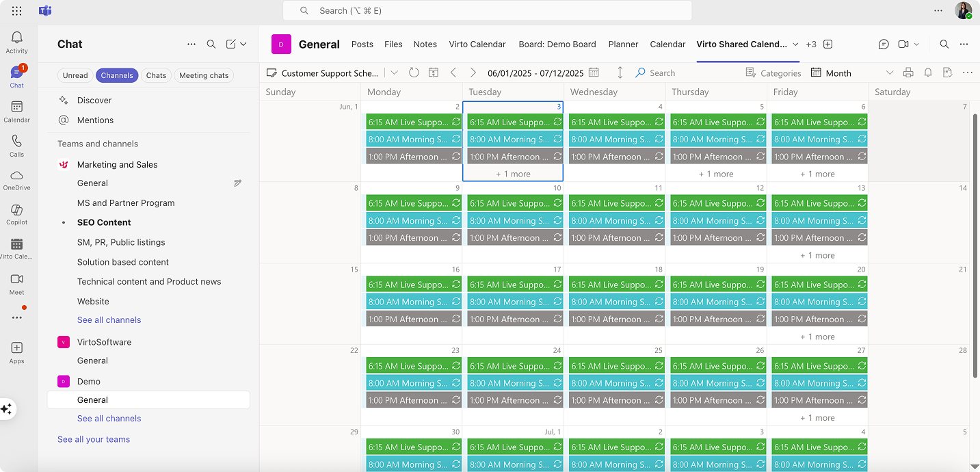Switch to the Unread filter
The height and width of the screenshot is (472, 980).
point(75,75)
